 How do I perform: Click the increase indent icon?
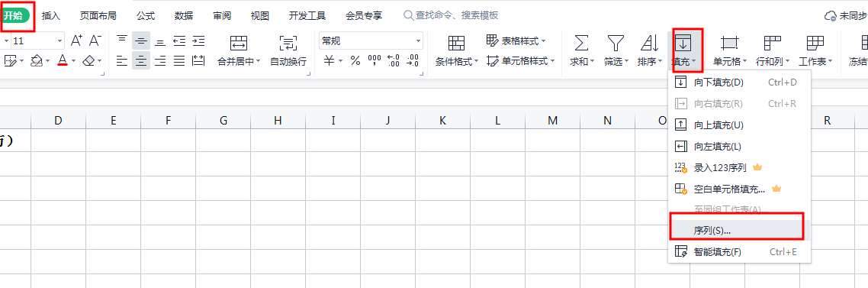pos(198,40)
